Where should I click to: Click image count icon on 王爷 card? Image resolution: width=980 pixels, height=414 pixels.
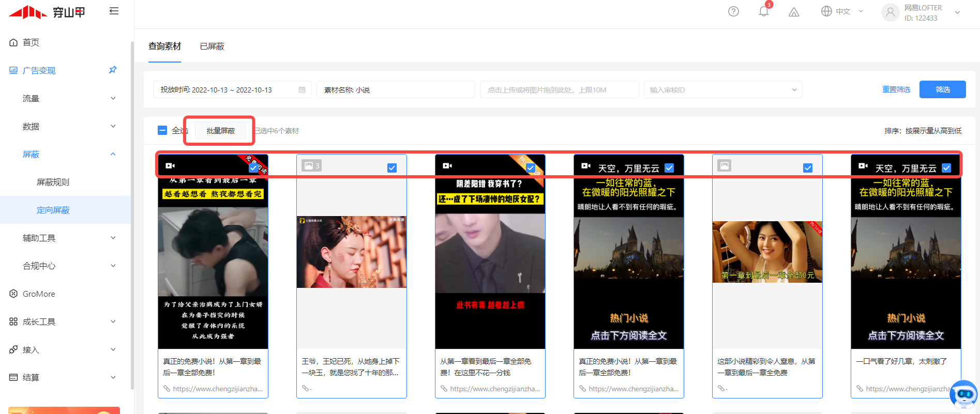pos(312,165)
